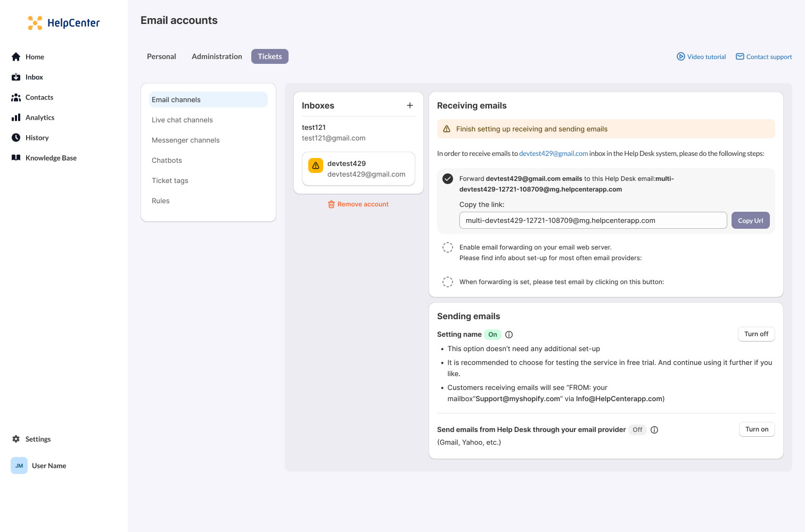
Task: Click the HelpCenter logo
Action: (63, 22)
